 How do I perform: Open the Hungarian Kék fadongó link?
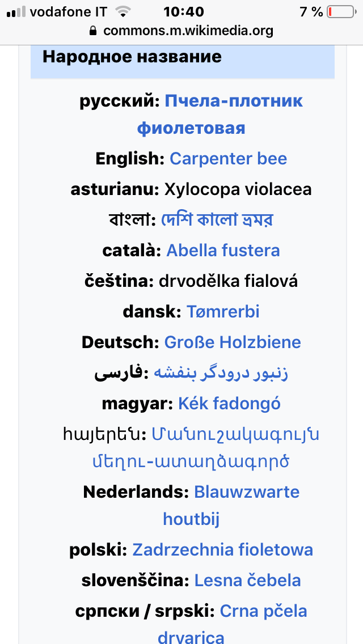229,404
